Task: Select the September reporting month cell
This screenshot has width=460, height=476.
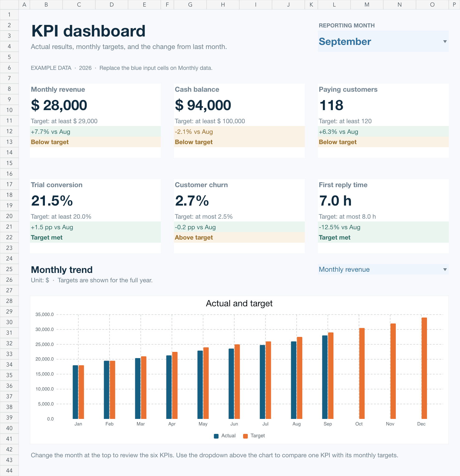Action: (383, 41)
